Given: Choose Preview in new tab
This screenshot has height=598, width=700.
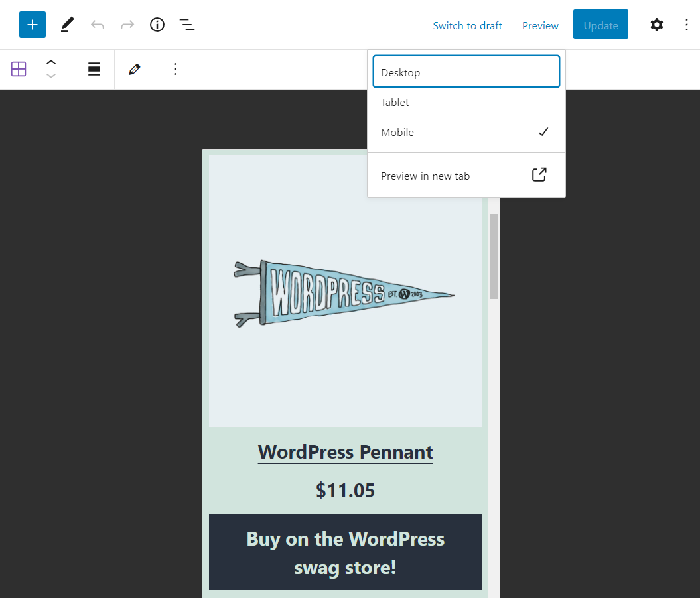Looking at the screenshot, I should (x=466, y=176).
